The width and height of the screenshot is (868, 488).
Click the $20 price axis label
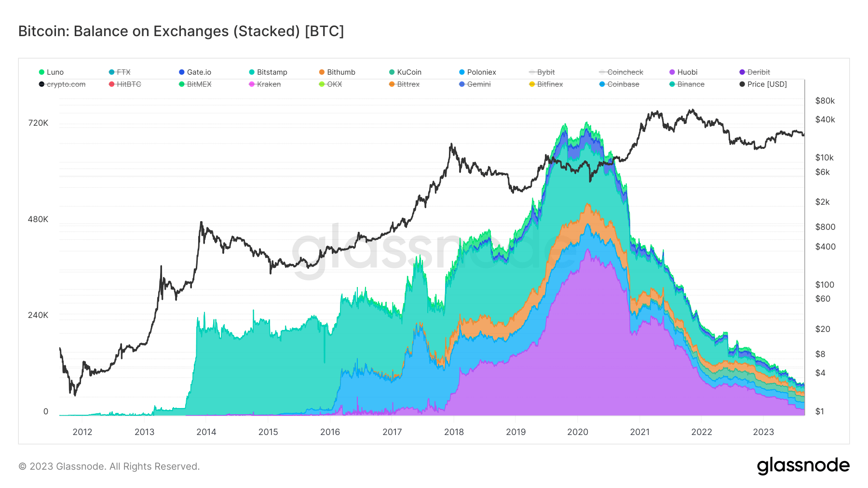tap(823, 329)
